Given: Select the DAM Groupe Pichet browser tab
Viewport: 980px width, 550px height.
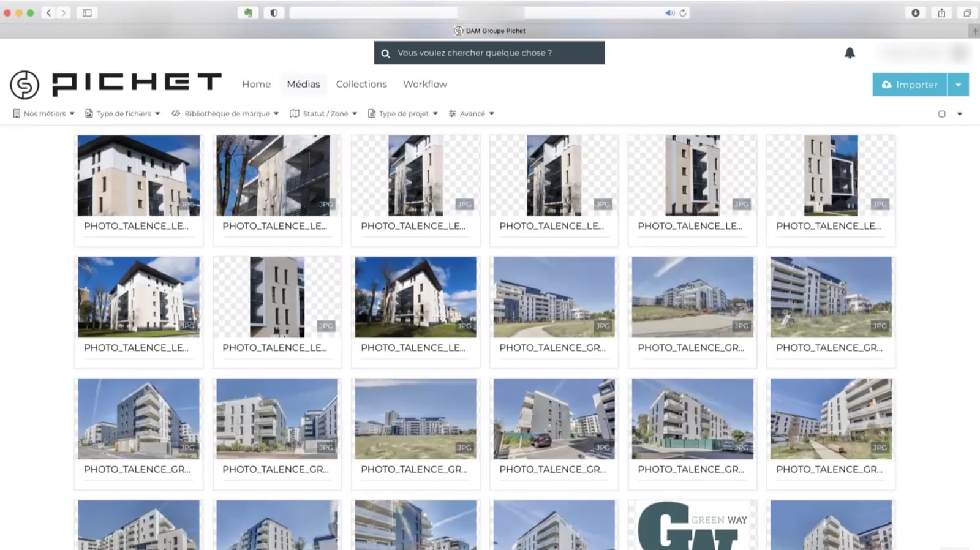Looking at the screenshot, I should (489, 31).
